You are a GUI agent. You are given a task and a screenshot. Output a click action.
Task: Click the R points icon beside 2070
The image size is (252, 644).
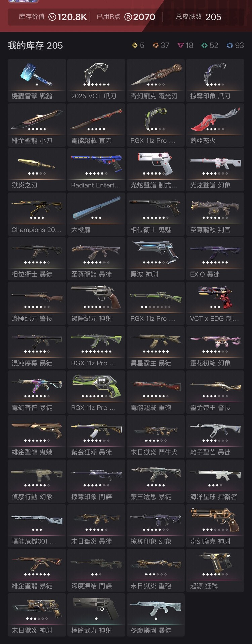point(128,17)
